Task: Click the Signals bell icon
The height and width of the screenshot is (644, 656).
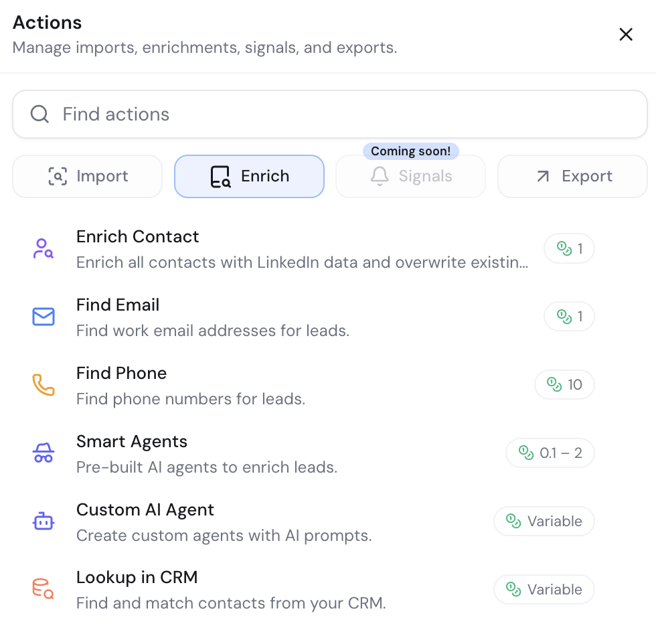Action: click(x=380, y=176)
